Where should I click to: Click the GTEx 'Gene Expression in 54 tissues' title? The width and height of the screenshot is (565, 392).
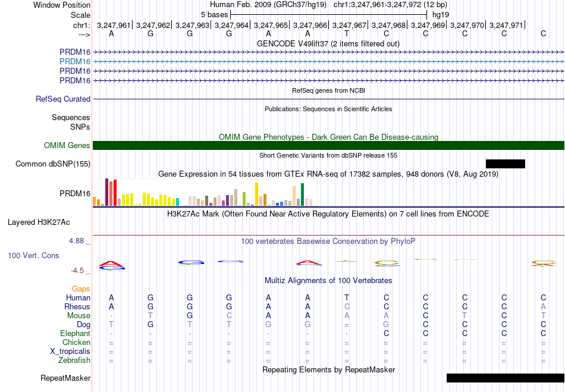328,174
